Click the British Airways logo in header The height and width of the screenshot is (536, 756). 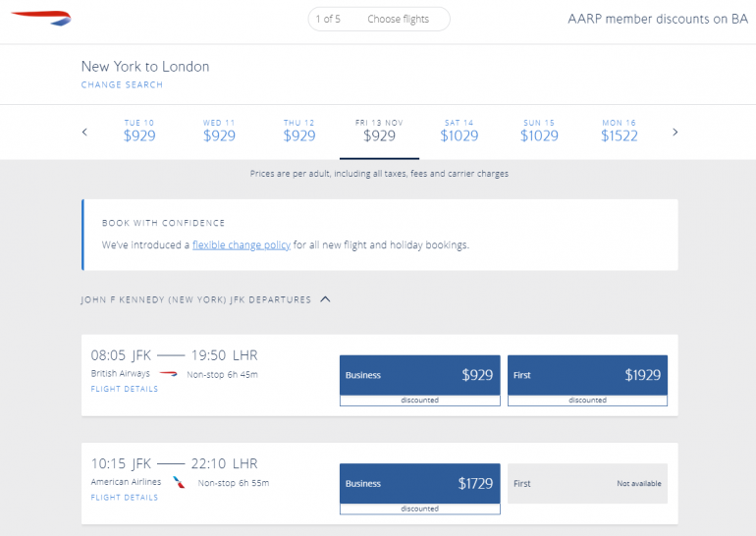41,18
